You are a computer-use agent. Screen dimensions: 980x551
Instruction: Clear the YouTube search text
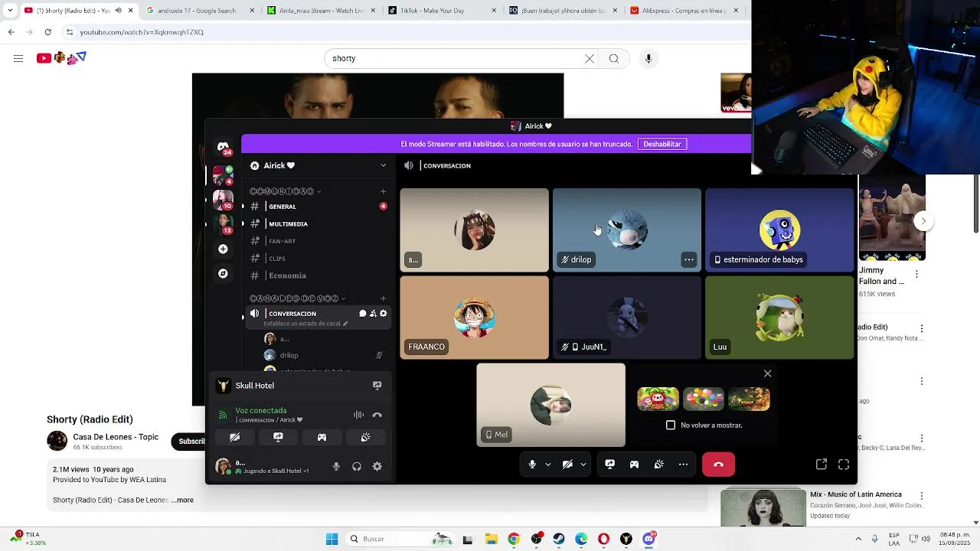(x=590, y=59)
